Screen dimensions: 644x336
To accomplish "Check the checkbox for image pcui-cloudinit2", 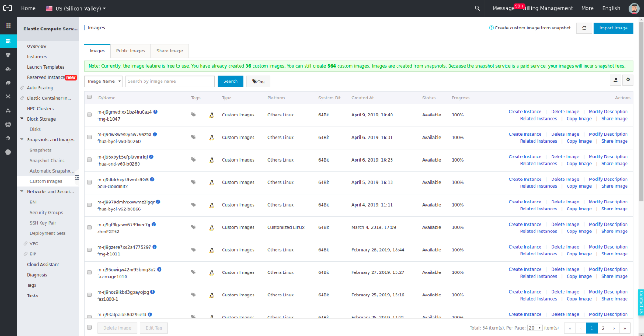I will click(89, 182).
